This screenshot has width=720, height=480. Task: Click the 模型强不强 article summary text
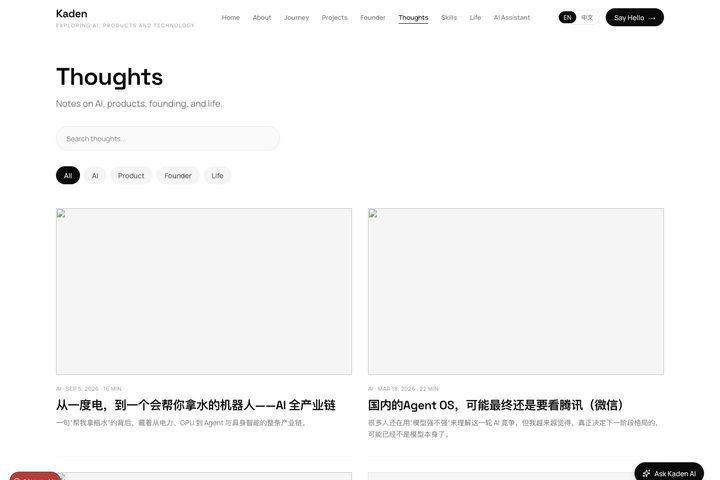coord(514,428)
